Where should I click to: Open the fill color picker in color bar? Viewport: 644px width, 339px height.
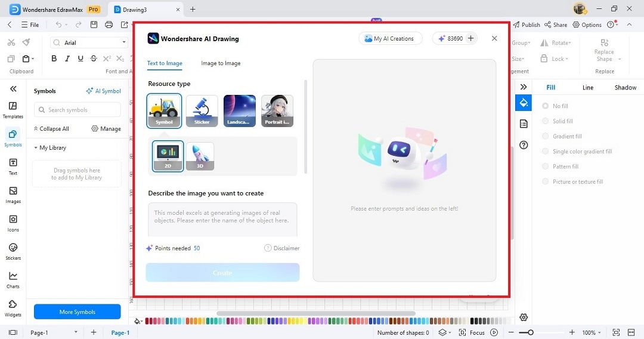138,321
